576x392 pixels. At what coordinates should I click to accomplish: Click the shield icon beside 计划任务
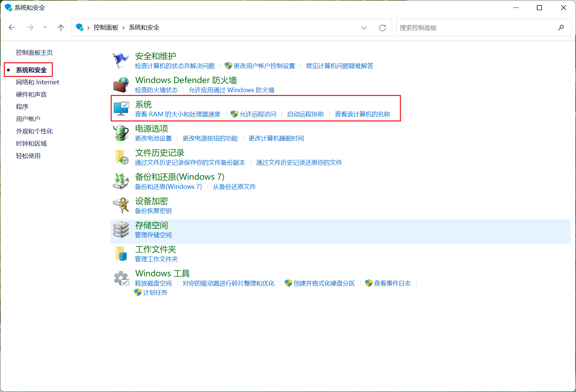click(138, 292)
